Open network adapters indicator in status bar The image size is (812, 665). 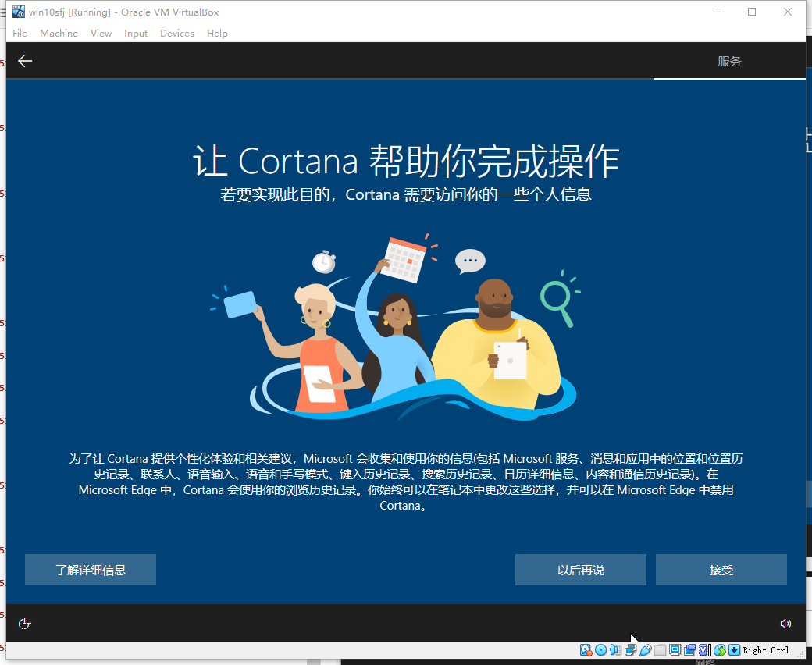pyautogui.click(x=630, y=650)
